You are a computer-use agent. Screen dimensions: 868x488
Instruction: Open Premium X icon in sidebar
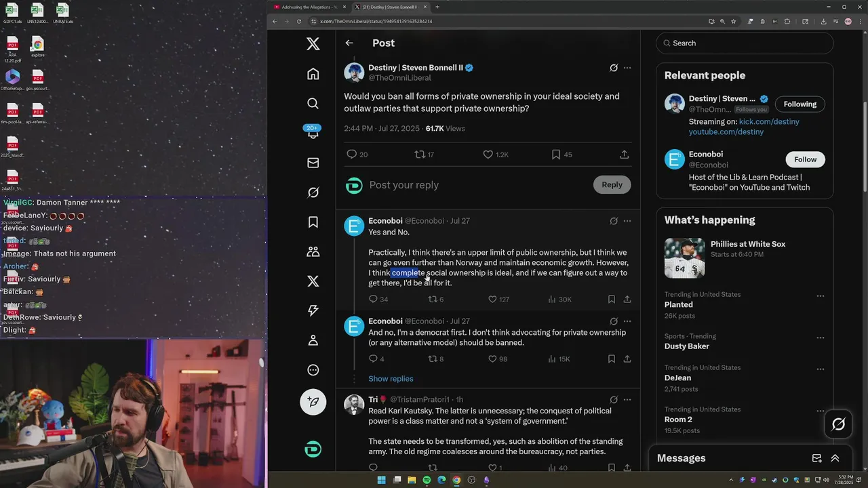pos(313,281)
